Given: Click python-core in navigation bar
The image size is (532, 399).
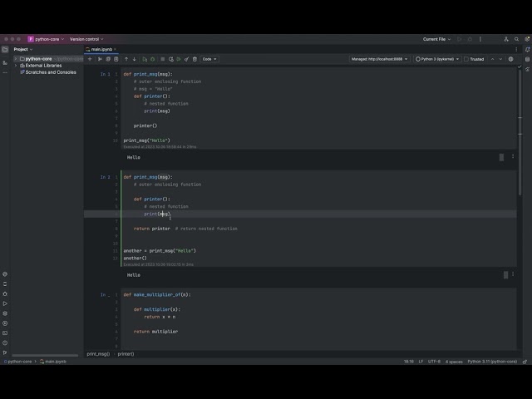Looking at the screenshot, I should (x=17, y=362).
